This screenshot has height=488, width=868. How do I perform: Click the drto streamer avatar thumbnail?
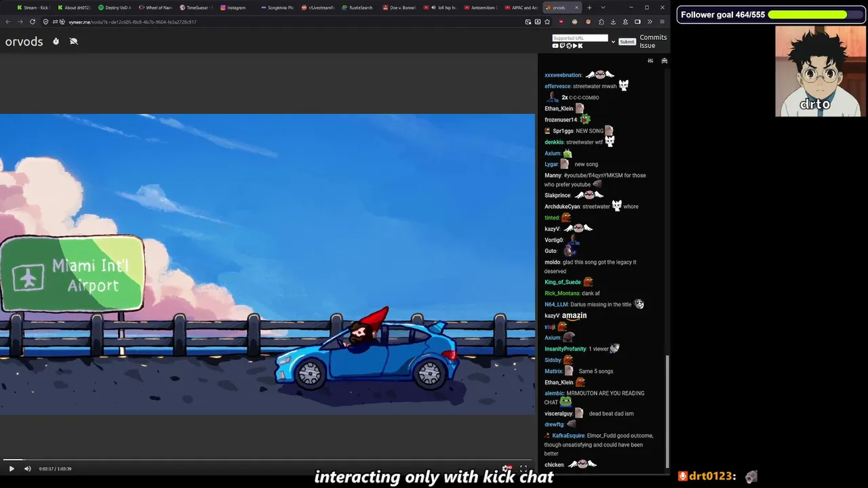tap(820, 71)
